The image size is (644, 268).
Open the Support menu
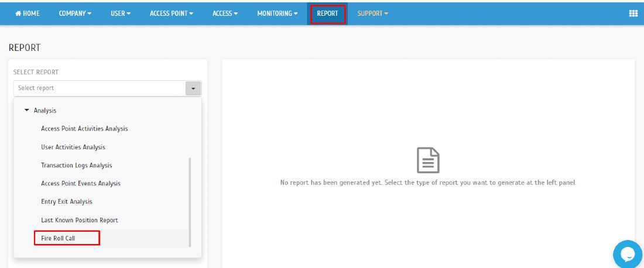[372, 13]
